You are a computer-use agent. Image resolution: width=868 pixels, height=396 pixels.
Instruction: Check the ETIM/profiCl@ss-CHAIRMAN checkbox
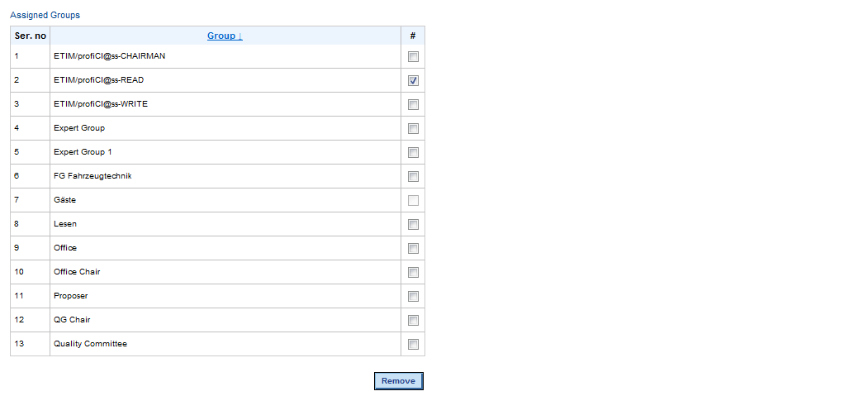413,57
